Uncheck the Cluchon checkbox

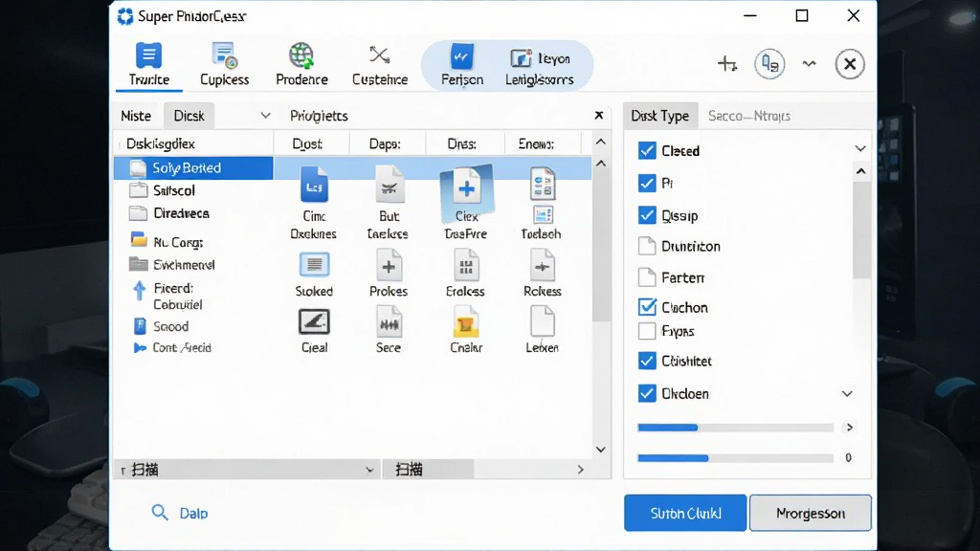coord(647,307)
